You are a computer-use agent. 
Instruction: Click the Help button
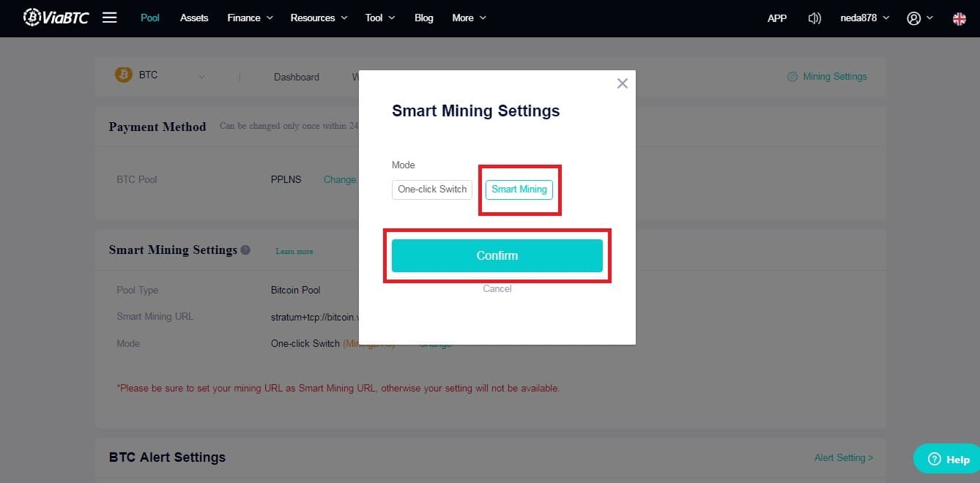pos(949,459)
